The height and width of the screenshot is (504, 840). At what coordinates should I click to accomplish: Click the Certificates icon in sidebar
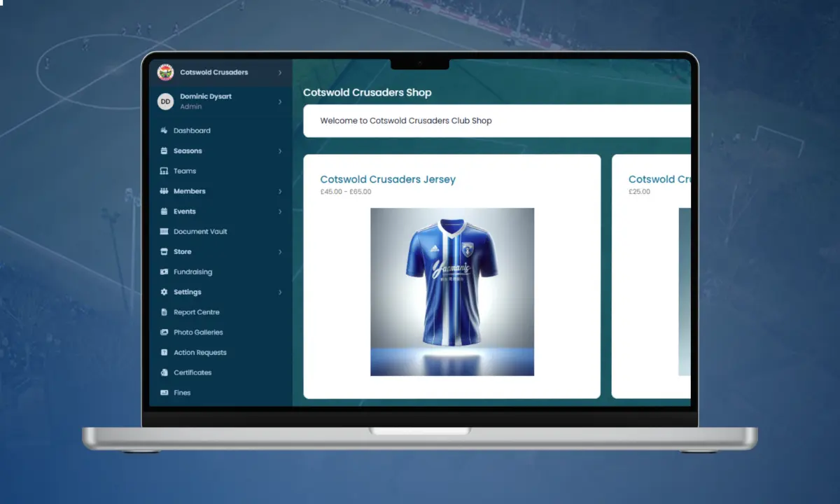pos(164,373)
